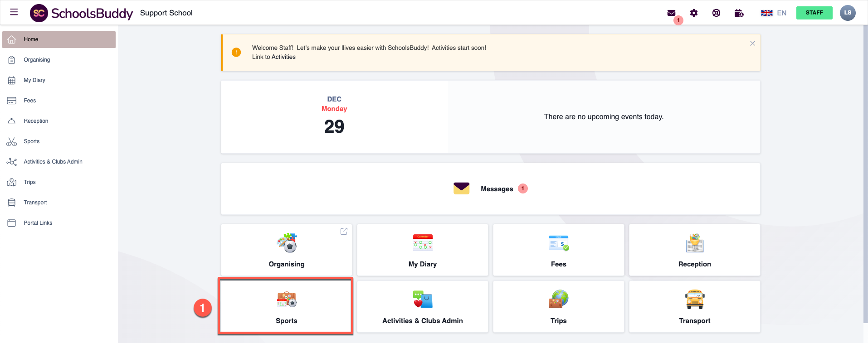
Task: Open the settings gear icon
Action: tap(694, 13)
